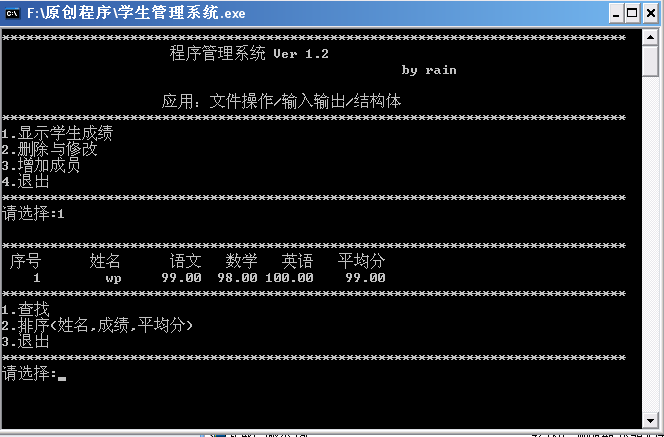
Task: Click the 平均分 column header
Action: click(x=361, y=261)
